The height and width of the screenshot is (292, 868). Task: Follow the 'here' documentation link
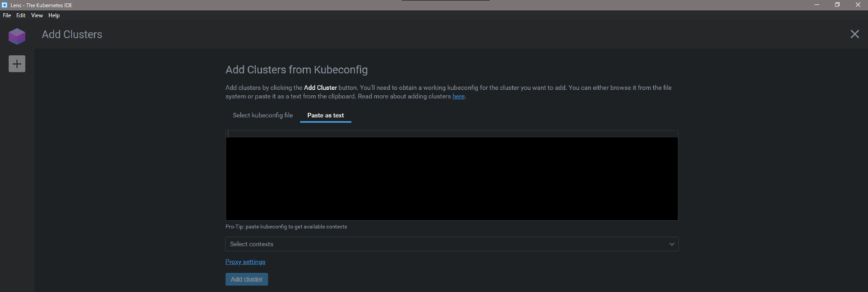tap(459, 96)
